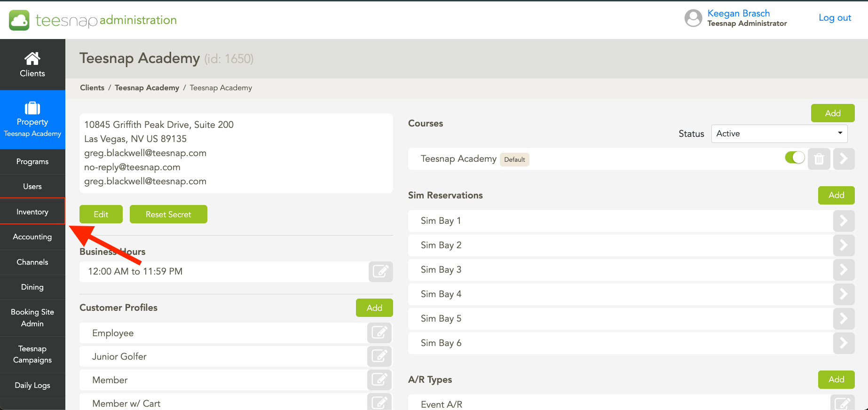Open Sim Bay 1 chevron
The width and height of the screenshot is (868, 410).
(844, 221)
